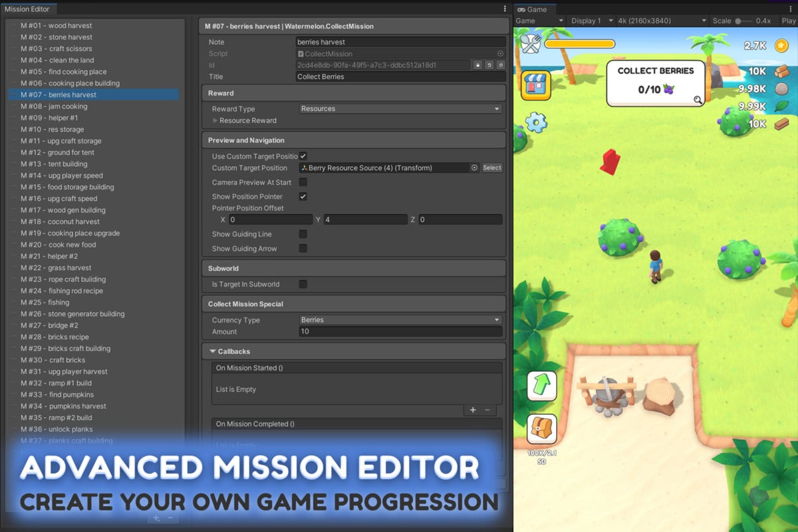
Task: Click the lock icon beside the Id field
Action: pos(477,65)
